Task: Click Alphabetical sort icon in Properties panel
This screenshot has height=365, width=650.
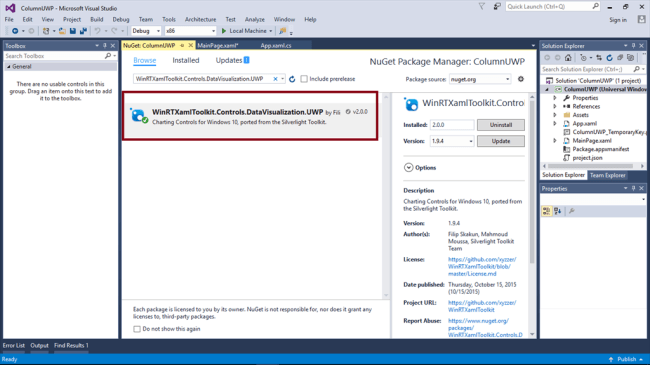Action: pos(558,212)
